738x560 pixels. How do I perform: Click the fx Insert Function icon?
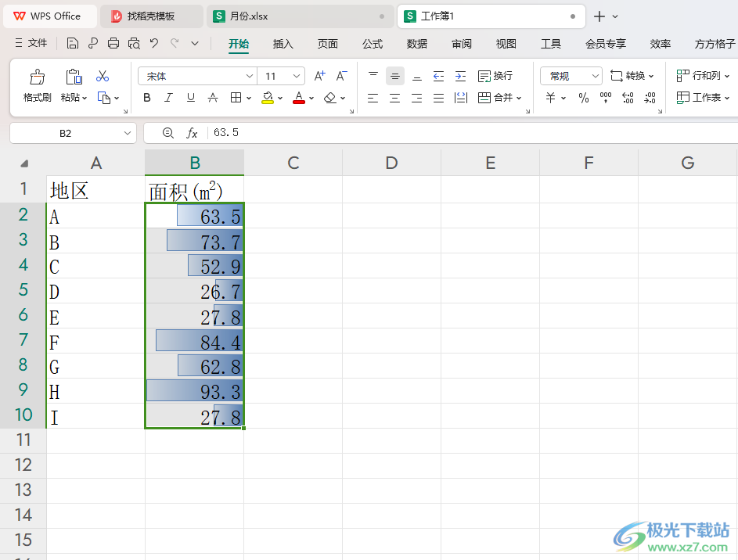pos(192,133)
